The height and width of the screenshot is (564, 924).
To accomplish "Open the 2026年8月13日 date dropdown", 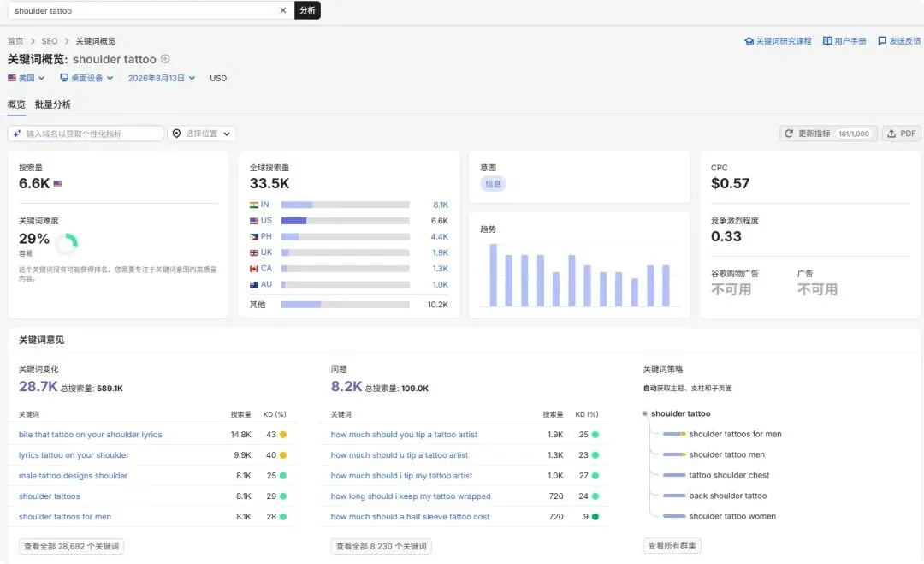I will [x=162, y=78].
